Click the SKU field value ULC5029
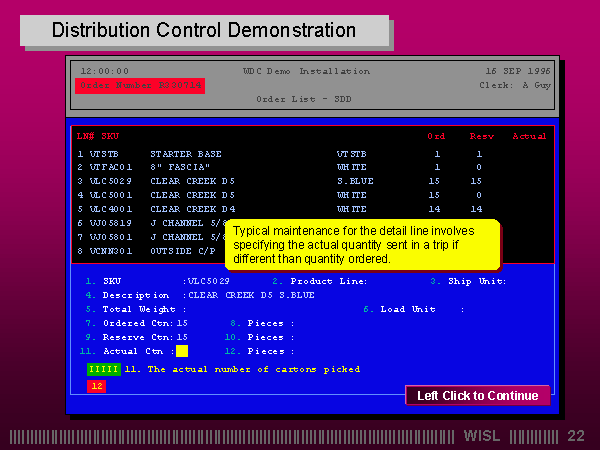This screenshot has height=450, width=600. coord(209,281)
